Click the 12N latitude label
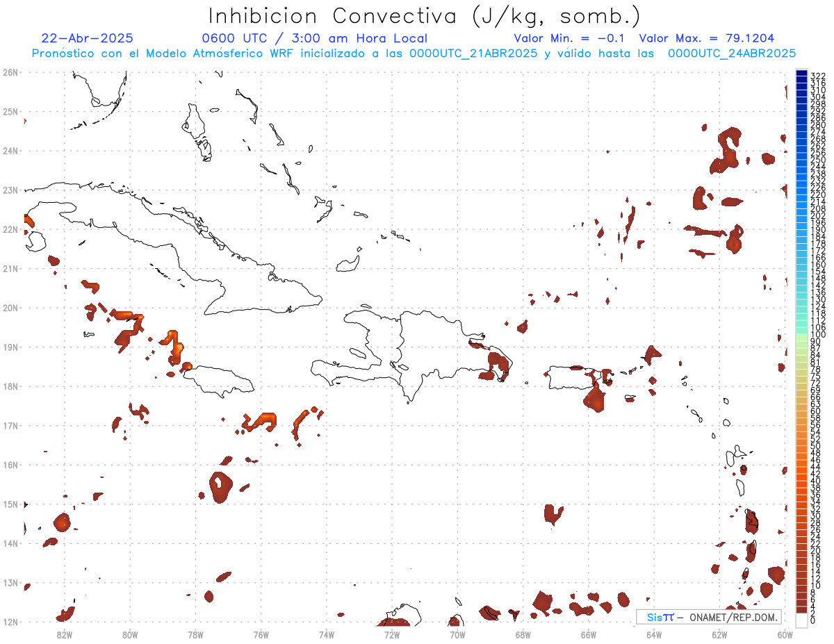 (10, 622)
